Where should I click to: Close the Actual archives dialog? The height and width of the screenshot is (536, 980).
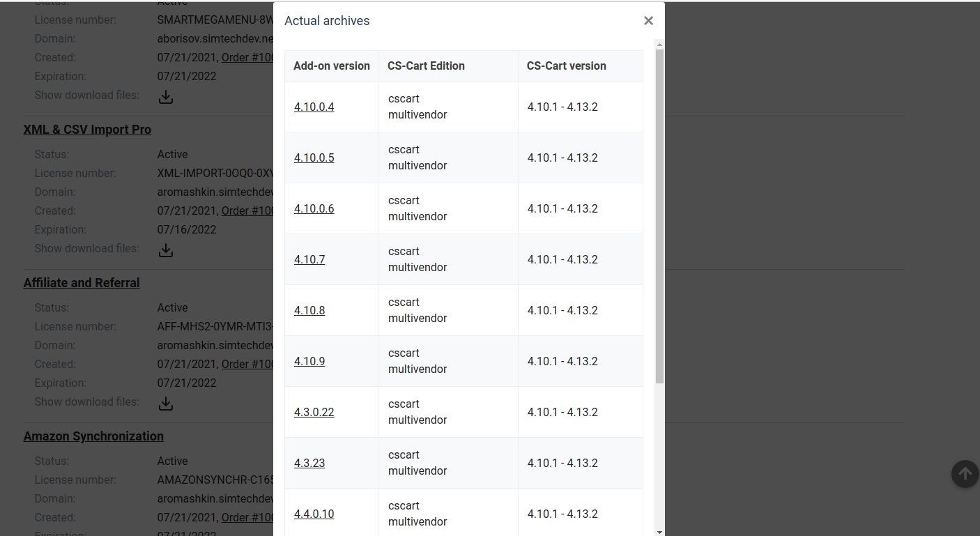pyautogui.click(x=648, y=21)
